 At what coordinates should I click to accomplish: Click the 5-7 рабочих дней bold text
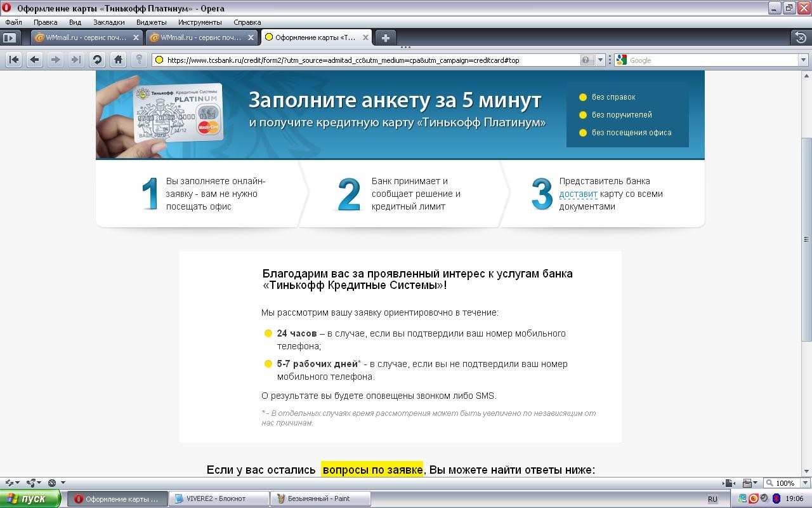tap(317, 364)
